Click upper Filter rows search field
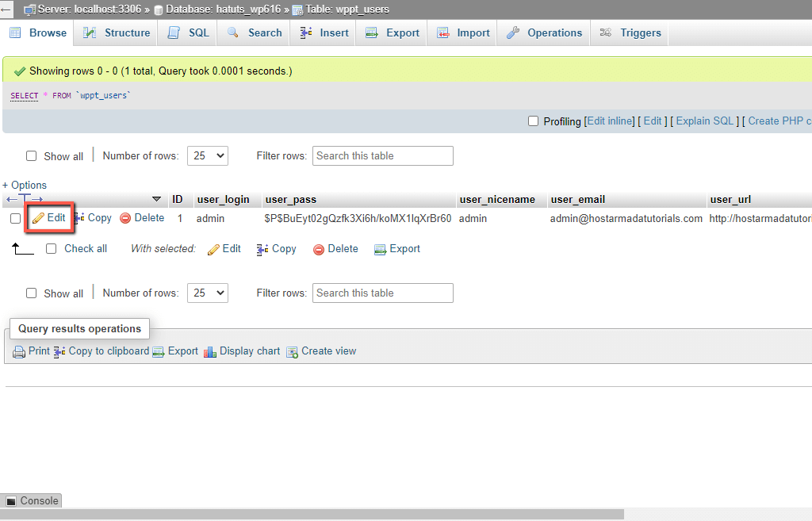Viewport: 812px width, 521px height. [383, 156]
